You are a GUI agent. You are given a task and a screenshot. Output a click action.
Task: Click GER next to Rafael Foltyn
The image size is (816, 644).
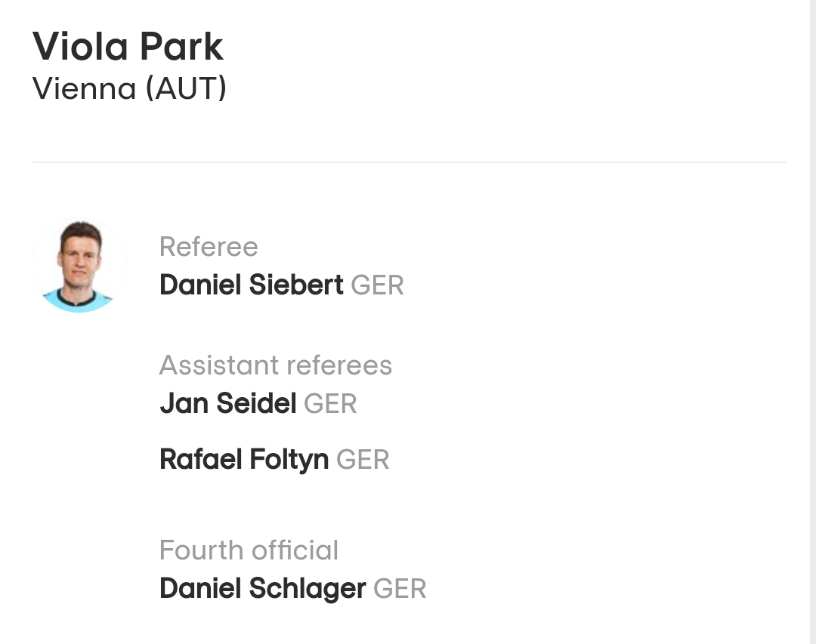363,460
